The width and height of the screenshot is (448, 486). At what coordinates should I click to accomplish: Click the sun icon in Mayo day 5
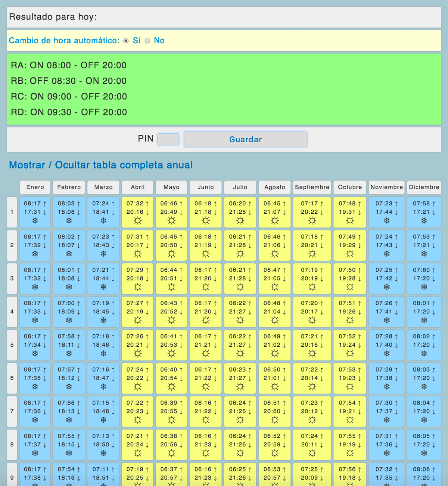click(x=171, y=354)
